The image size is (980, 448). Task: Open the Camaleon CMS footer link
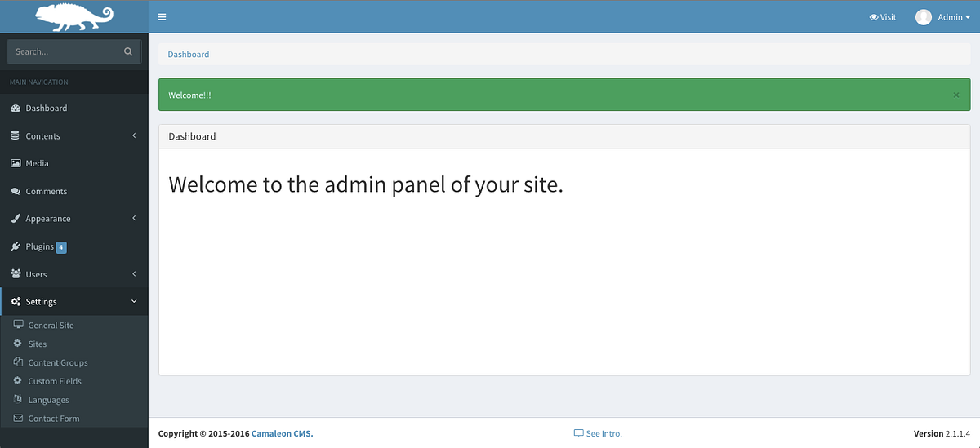click(x=282, y=433)
